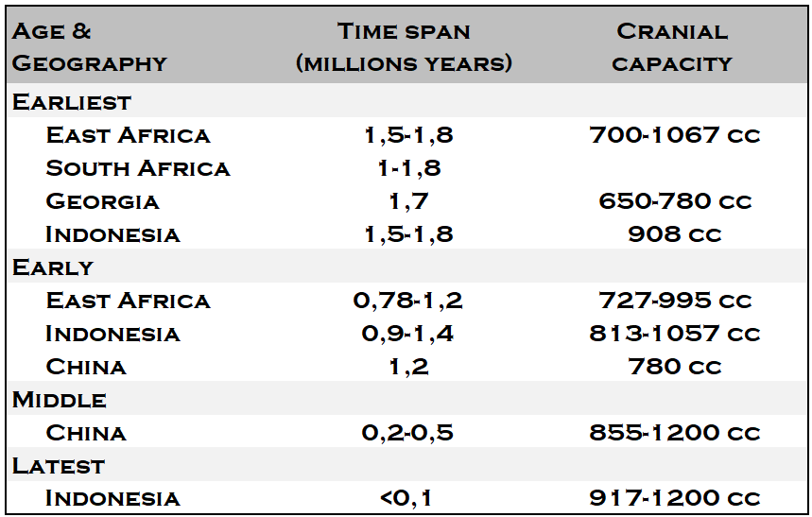Select the 650-780 cc cell
This screenshot has height=517, width=812.
[x=674, y=201]
